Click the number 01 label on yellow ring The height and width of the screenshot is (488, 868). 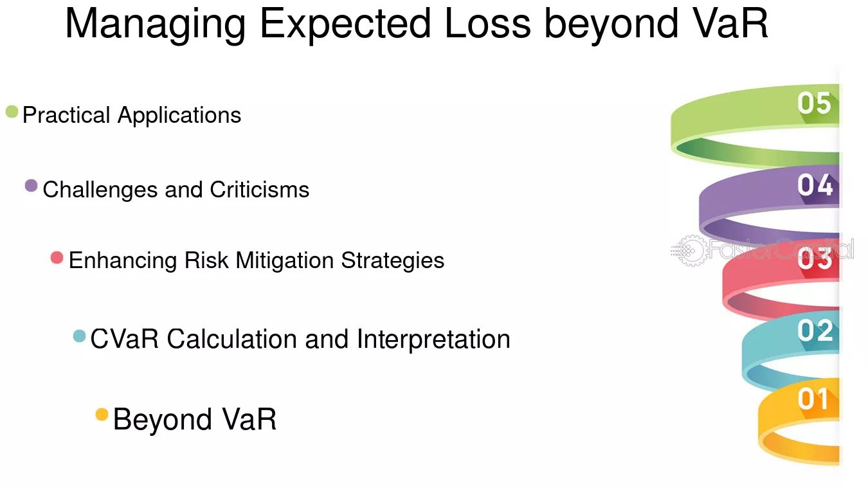click(813, 399)
